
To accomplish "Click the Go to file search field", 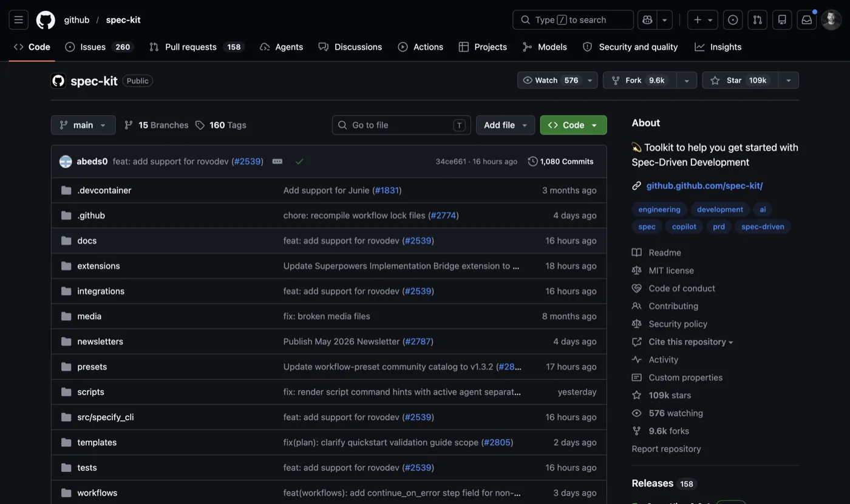I will (401, 125).
